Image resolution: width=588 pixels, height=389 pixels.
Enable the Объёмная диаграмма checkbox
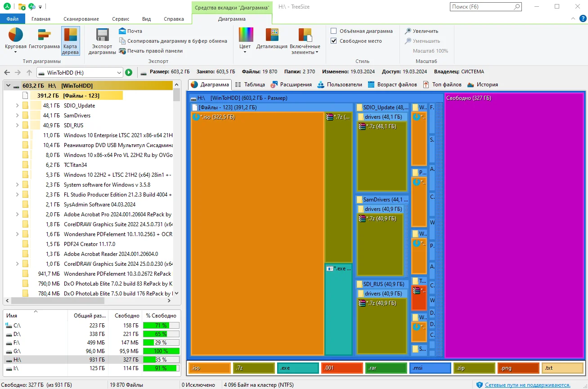pyautogui.click(x=334, y=31)
